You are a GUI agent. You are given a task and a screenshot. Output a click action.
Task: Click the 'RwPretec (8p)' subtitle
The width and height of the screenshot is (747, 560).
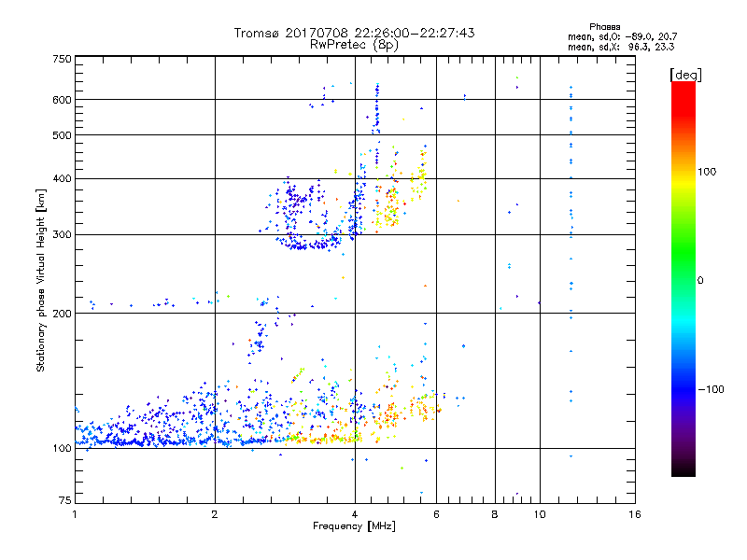354,45
